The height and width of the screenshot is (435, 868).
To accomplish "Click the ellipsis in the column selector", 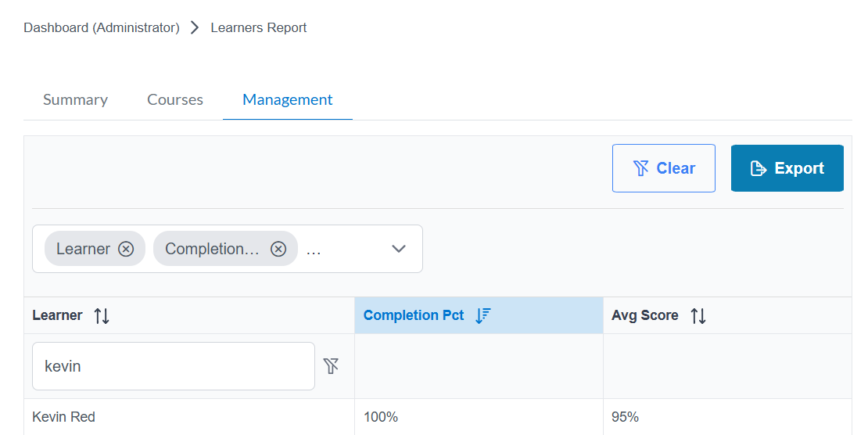I will [x=314, y=249].
